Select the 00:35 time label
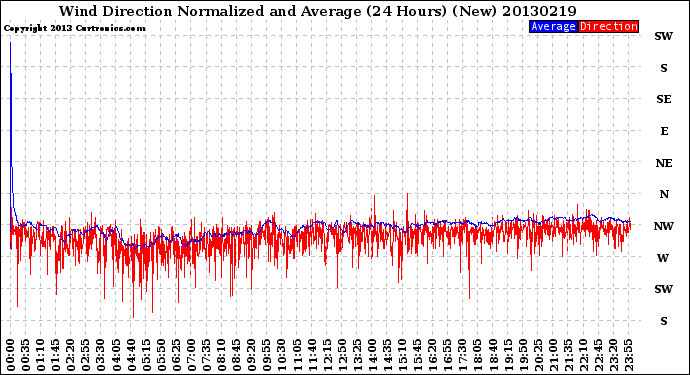Screen dimensions: 690x375 (26, 355)
